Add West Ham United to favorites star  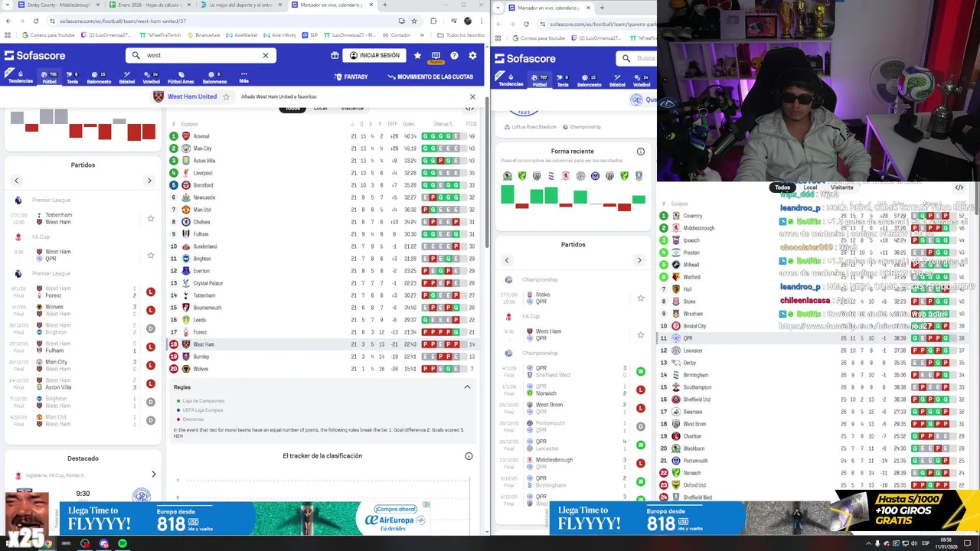pos(226,96)
